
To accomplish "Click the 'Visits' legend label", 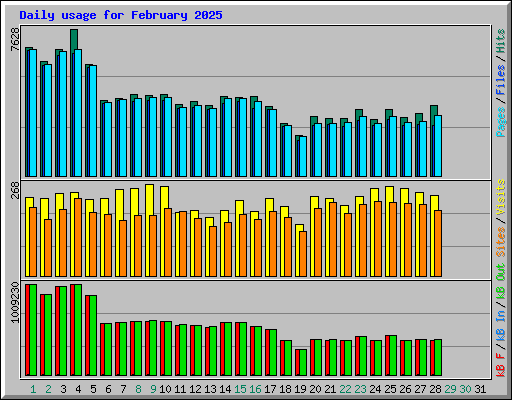I will click(x=501, y=197).
